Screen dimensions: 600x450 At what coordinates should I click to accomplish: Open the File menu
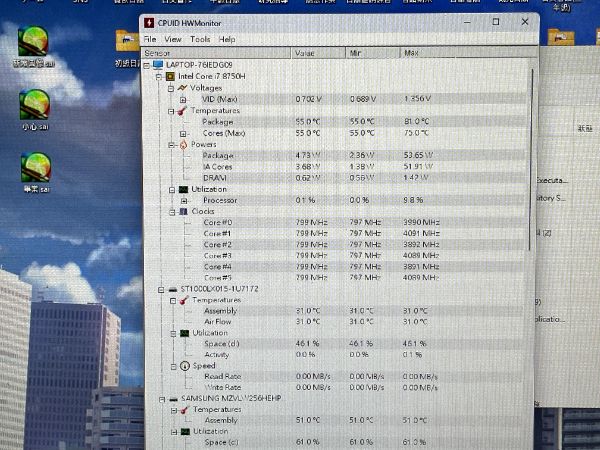click(x=150, y=39)
